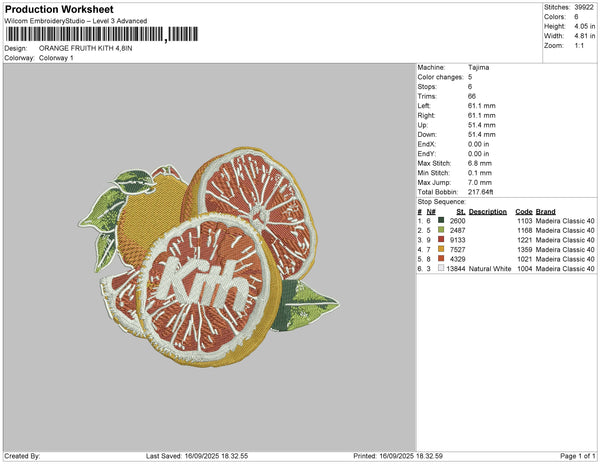Click thread code '1168'
The height and width of the screenshot is (464, 600).
click(x=525, y=230)
